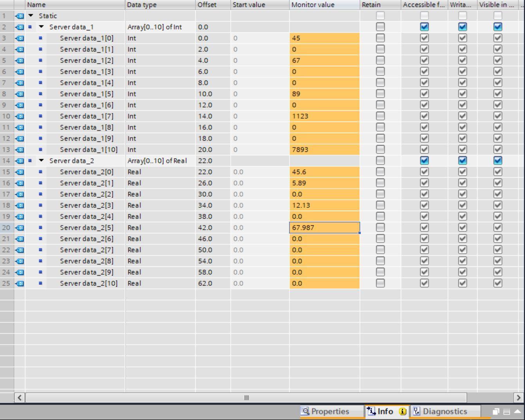525x420 pixels.
Task: Click the blue square marker beside Server data_1[7]
Action: point(40,116)
